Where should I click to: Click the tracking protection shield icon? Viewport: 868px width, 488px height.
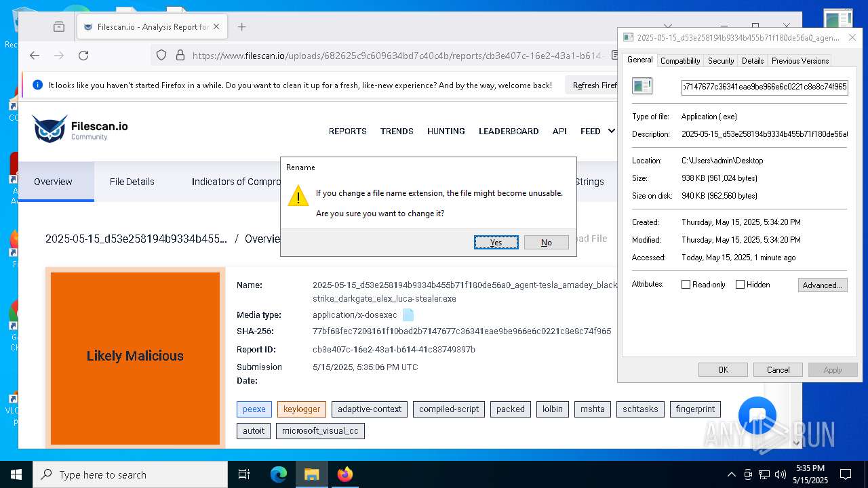(161, 56)
